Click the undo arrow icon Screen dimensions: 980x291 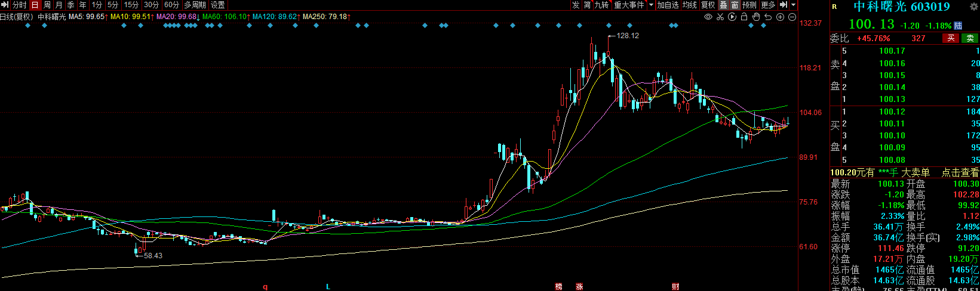768,17
